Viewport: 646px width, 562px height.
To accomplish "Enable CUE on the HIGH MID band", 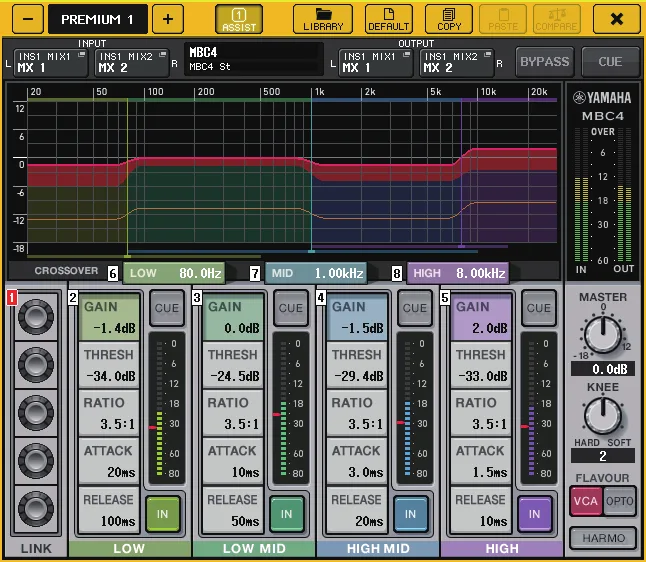I will tap(414, 308).
